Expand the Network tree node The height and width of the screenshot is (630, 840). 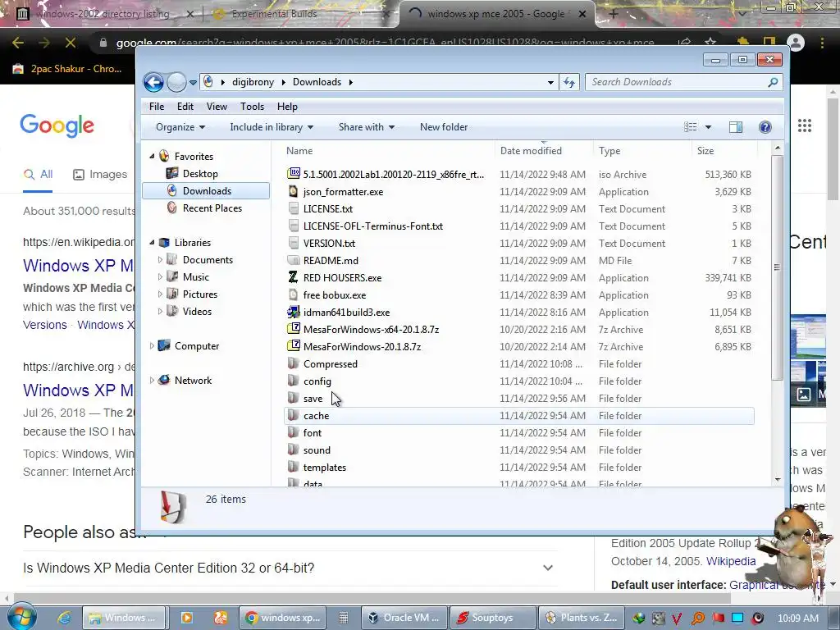pyautogui.click(x=152, y=381)
